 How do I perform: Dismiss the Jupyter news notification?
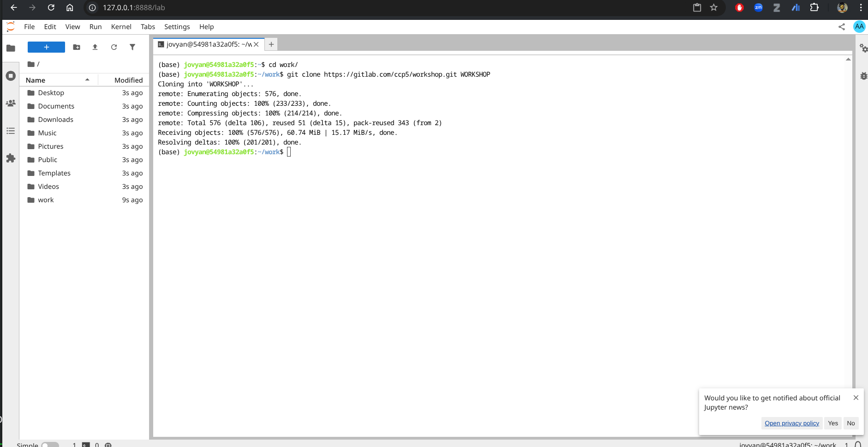tap(856, 398)
